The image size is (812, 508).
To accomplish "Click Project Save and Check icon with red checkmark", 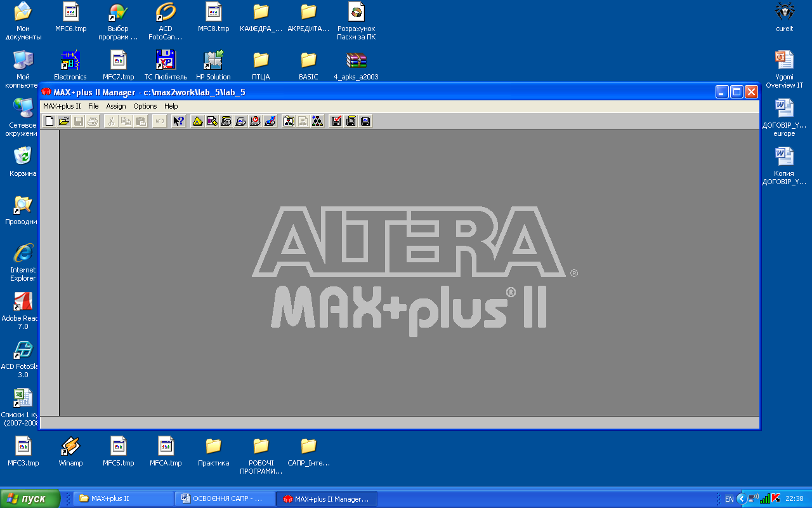I will tap(336, 121).
